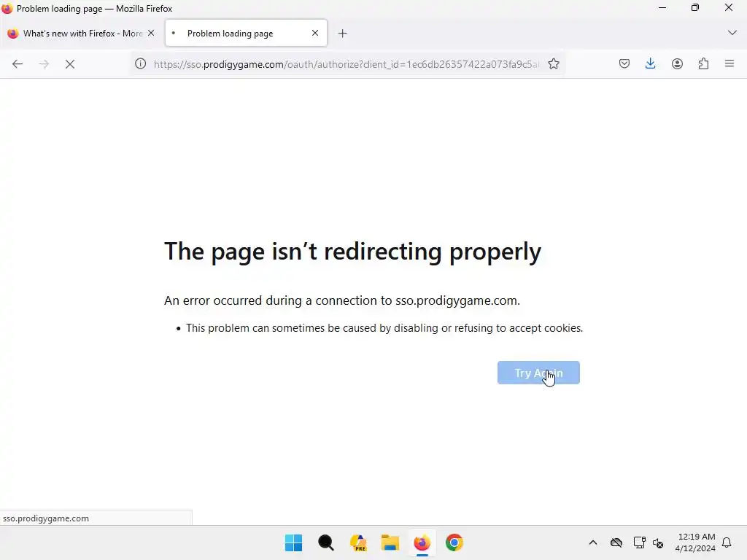Click the cookies problem bullet text
The height and width of the screenshot is (560, 747).
[384, 328]
